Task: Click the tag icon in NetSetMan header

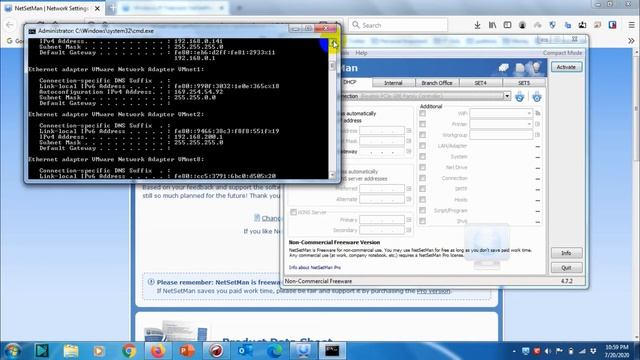Action: [504, 68]
